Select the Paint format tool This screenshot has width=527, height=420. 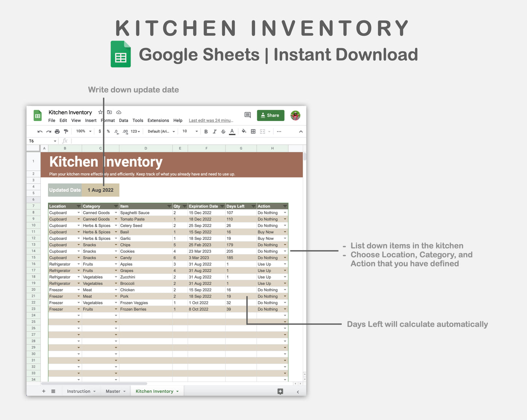point(66,131)
